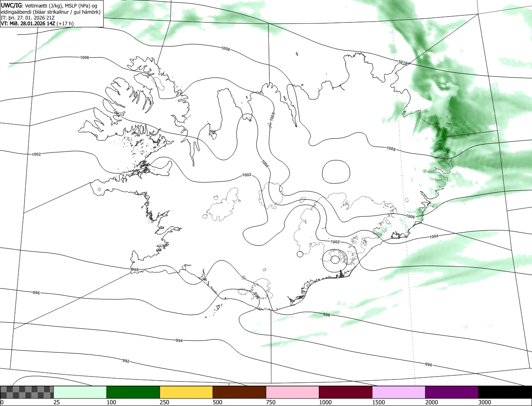This screenshot has height=406, width=532.
Task: Click the 1008 isobar label over east Iceland
Action: click(391, 149)
